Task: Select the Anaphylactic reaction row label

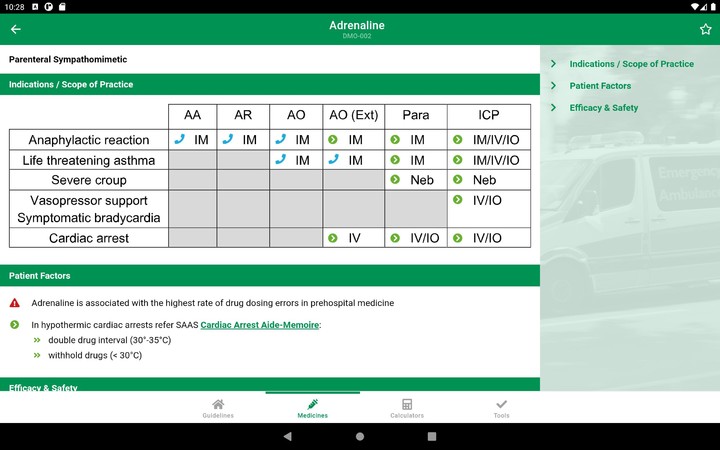Action: [89, 140]
